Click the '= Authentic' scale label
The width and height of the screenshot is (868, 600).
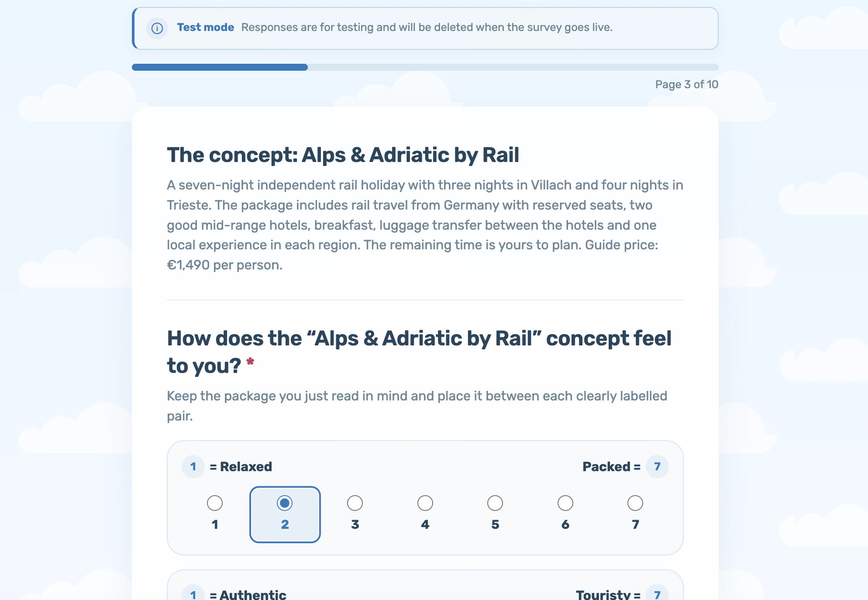pos(248,595)
